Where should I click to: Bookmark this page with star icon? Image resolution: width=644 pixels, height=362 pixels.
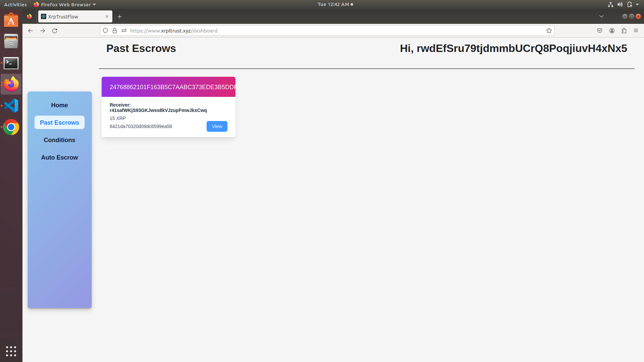(549, 31)
